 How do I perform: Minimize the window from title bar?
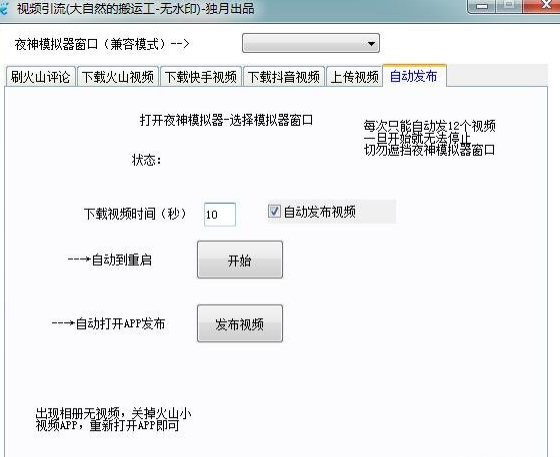pos(482,6)
